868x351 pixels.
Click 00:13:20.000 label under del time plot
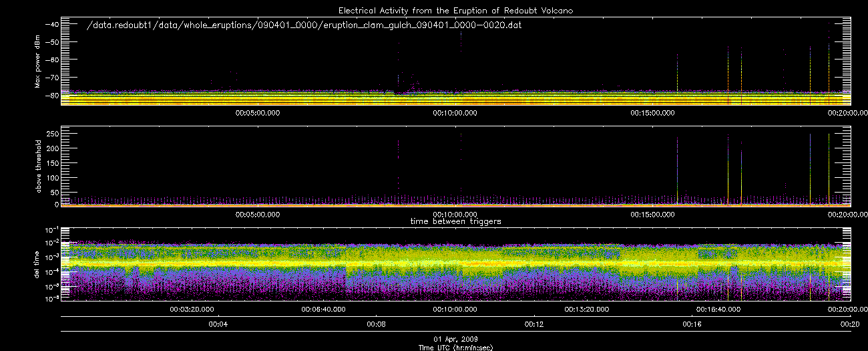[586, 310]
